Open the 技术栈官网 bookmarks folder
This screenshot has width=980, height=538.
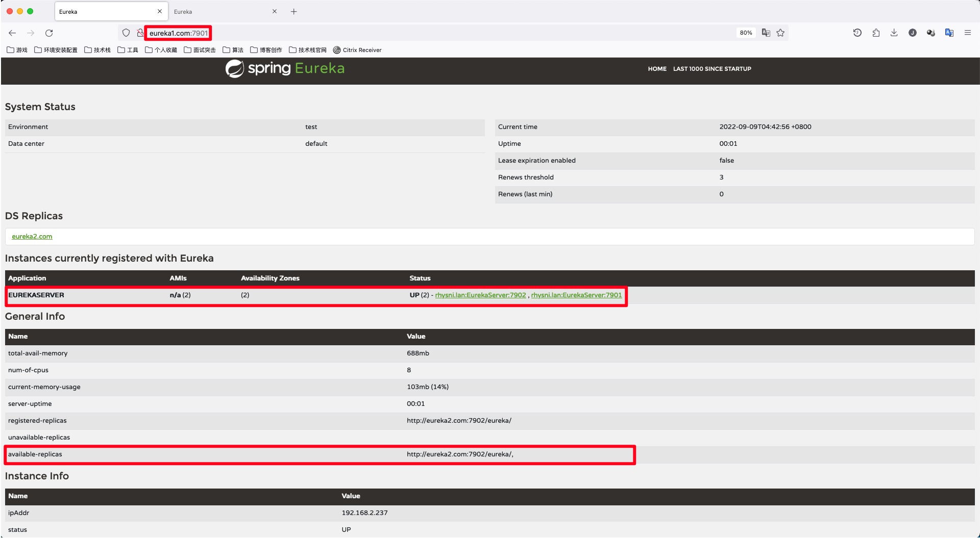308,50
